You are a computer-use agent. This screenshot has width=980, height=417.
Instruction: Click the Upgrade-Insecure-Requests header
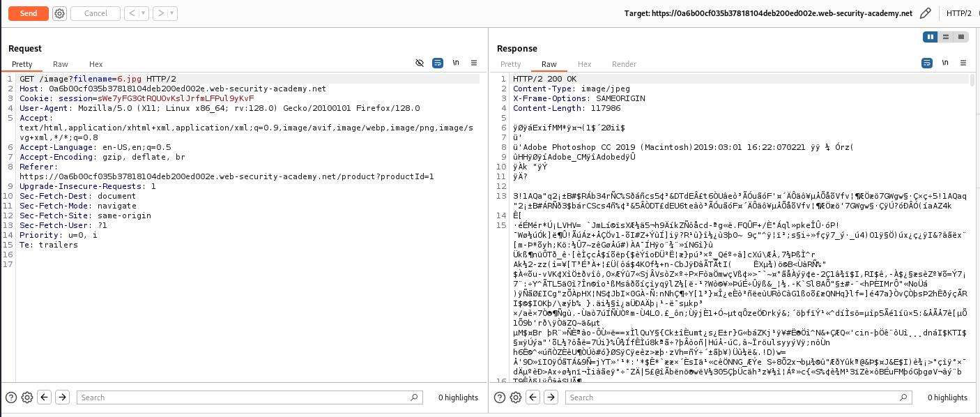[87, 186]
